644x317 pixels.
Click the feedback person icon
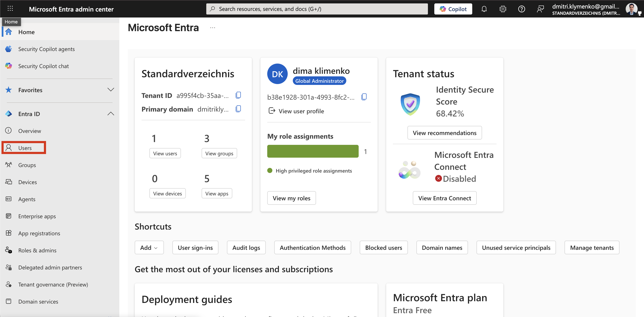(540, 9)
